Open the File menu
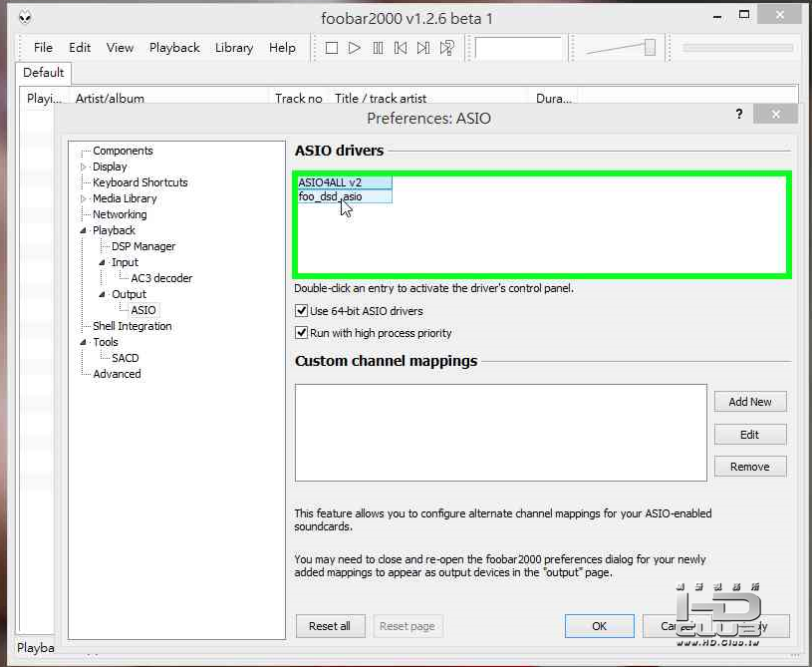Viewport: 812px width, 667px height. pyautogui.click(x=43, y=48)
